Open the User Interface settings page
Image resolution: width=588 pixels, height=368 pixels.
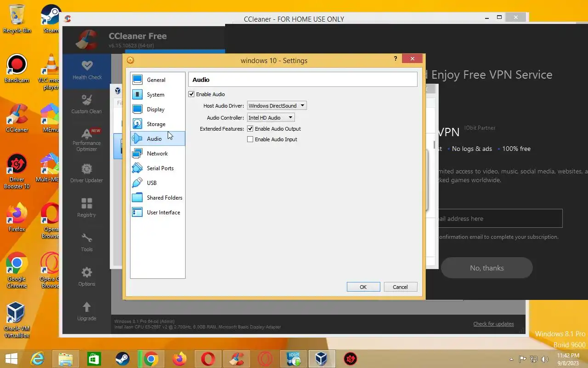tap(158, 213)
